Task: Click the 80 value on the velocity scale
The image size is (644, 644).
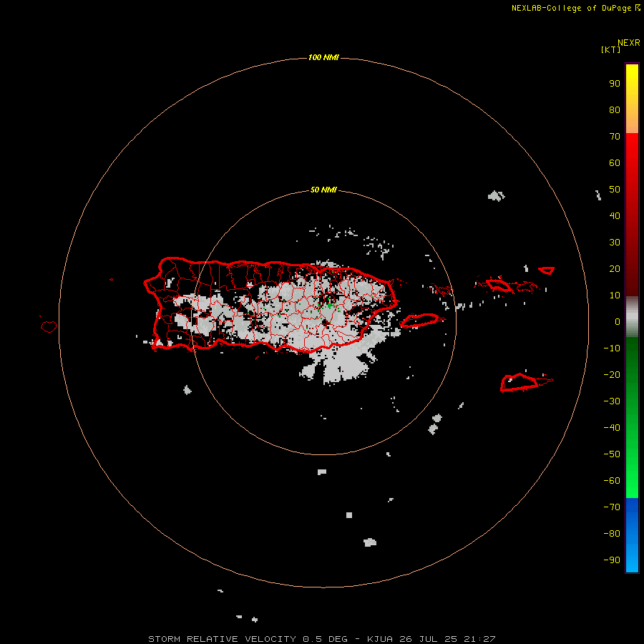Action: tap(615, 110)
